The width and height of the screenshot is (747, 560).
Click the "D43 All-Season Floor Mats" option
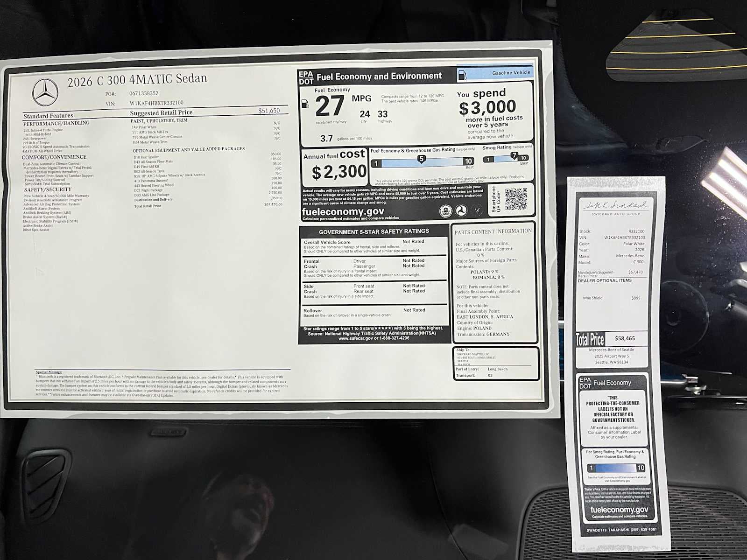pyautogui.click(x=153, y=162)
